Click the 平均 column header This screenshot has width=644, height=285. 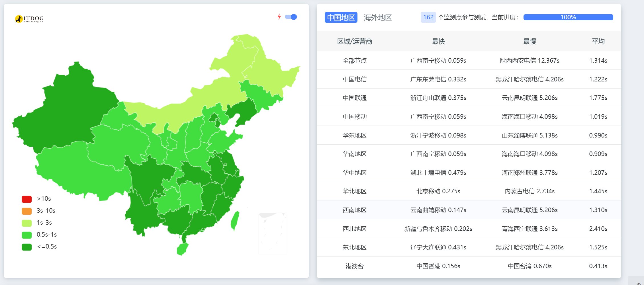598,41
